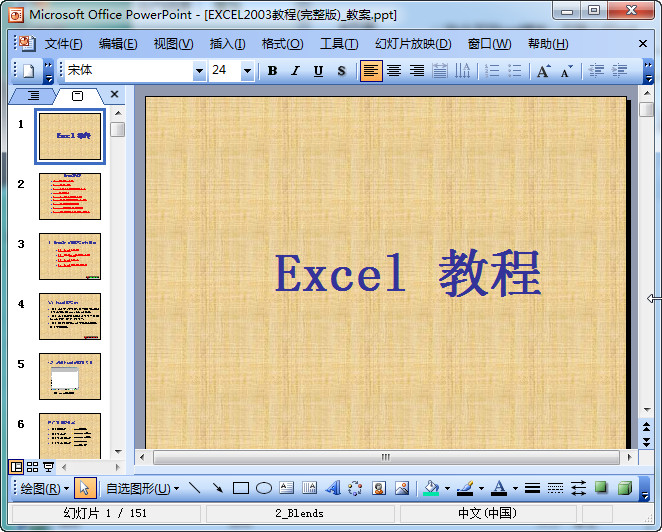Apply Font Color button
Screen dimensions: 662x532
coord(499,489)
